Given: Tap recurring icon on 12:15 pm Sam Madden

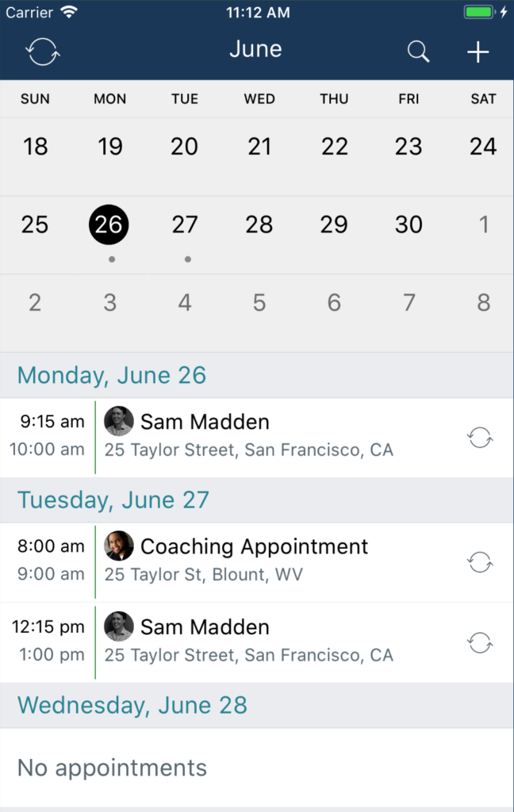Looking at the screenshot, I should [x=480, y=642].
